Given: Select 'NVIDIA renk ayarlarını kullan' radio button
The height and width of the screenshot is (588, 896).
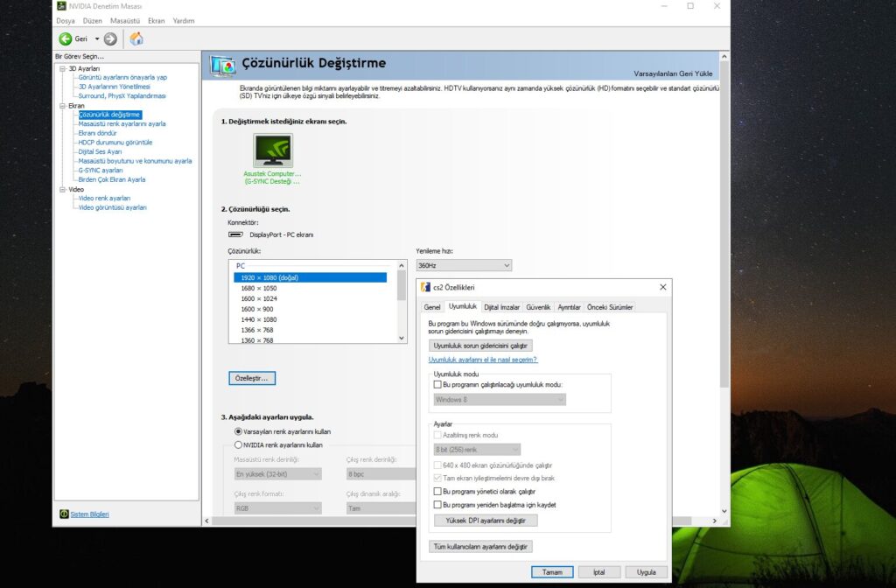Looking at the screenshot, I should [238, 444].
